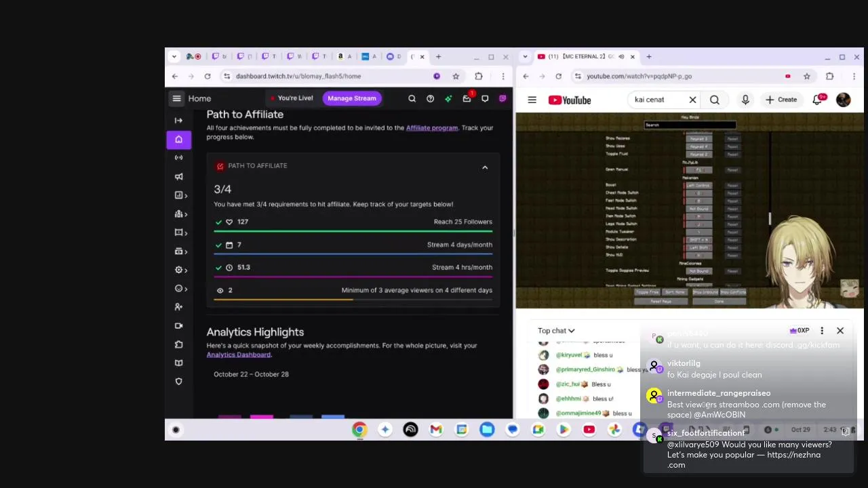Open a new tab in the YouTube window

(648, 57)
